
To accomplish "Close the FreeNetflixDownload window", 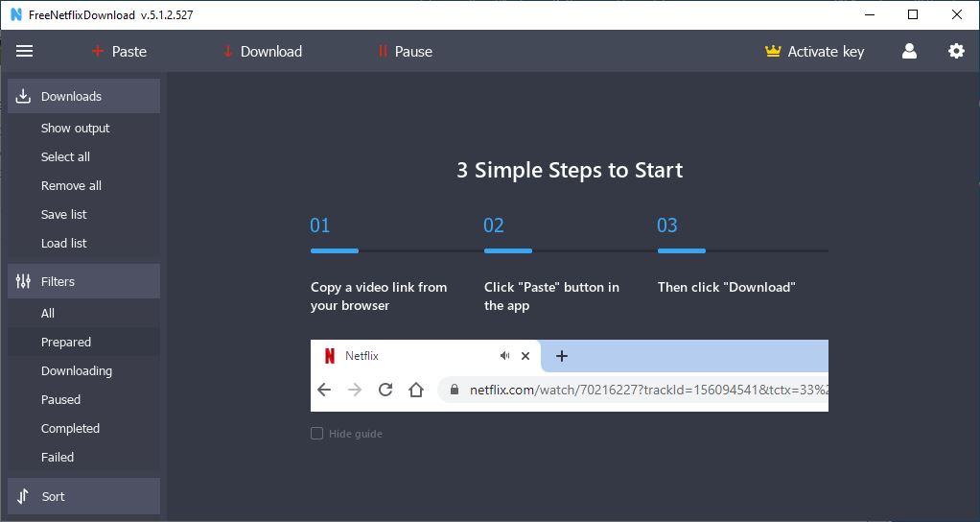I will click(957, 14).
